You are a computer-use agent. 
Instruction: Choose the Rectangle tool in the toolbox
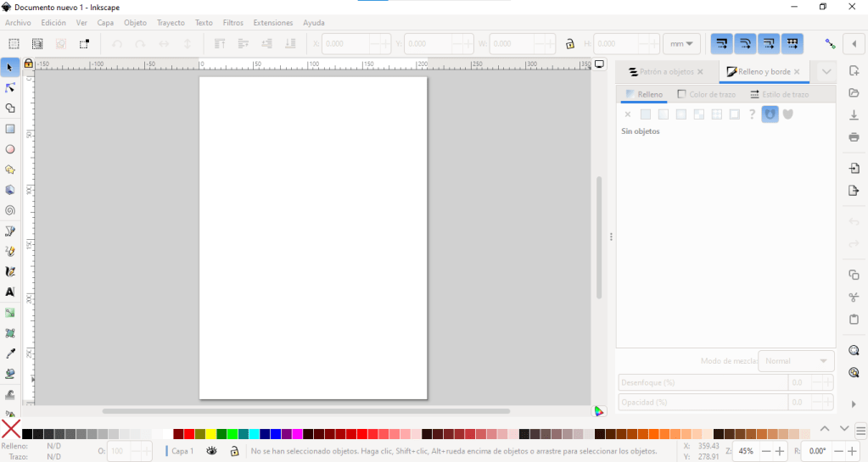(x=10, y=129)
